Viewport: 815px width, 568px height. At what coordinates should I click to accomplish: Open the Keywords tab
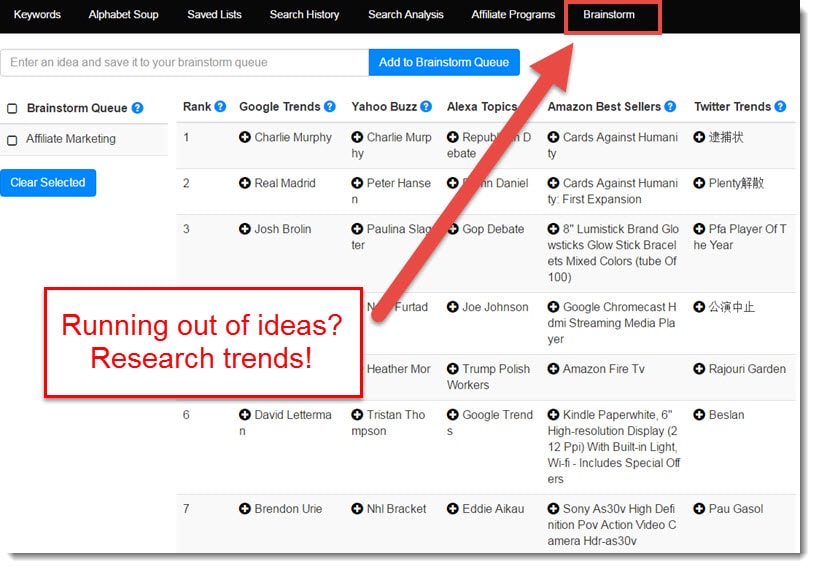click(x=37, y=15)
